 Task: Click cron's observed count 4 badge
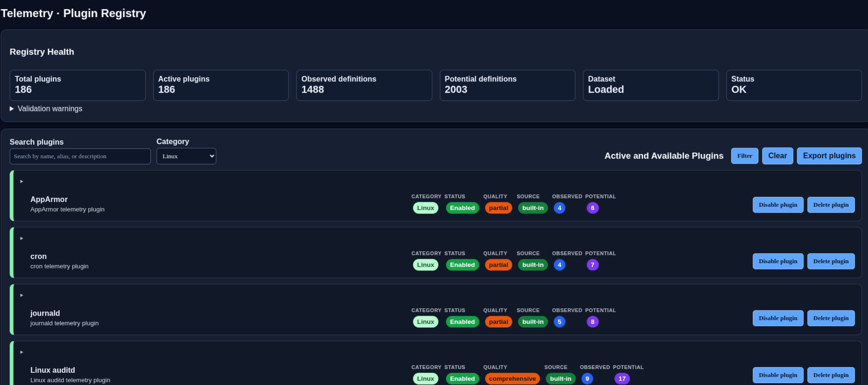[559, 265]
